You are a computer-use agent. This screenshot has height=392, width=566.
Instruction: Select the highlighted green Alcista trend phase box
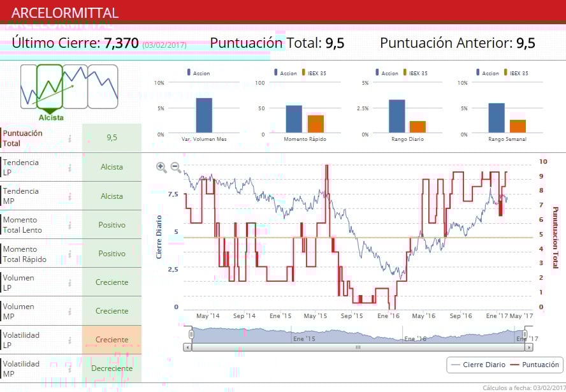[50, 87]
